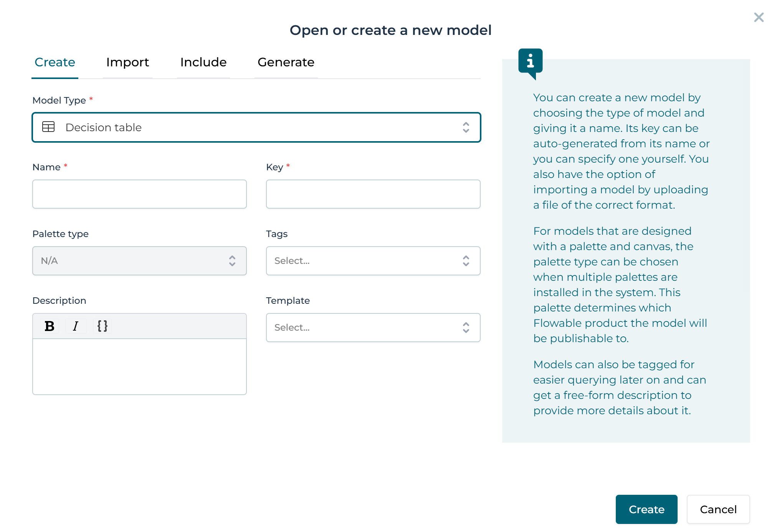The image size is (782, 532).
Task: Switch to the Import tab
Action: point(127,62)
